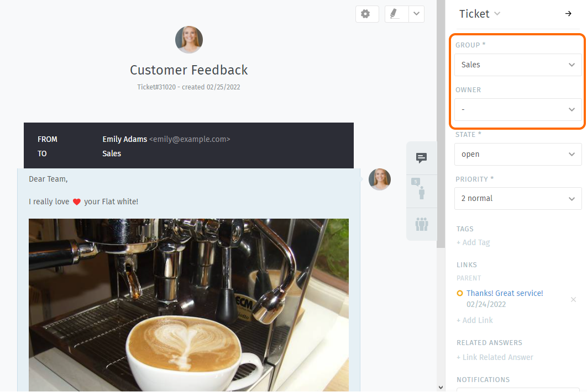The height and width of the screenshot is (392, 587).
Task: Open the customer info sidebar tab
Action: click(x=421, y=191)
